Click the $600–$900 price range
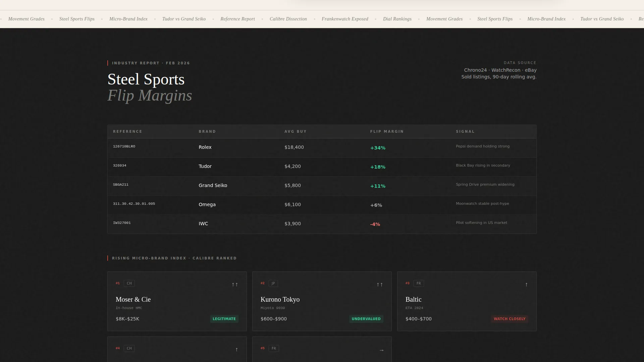 [x=274, y=319]
